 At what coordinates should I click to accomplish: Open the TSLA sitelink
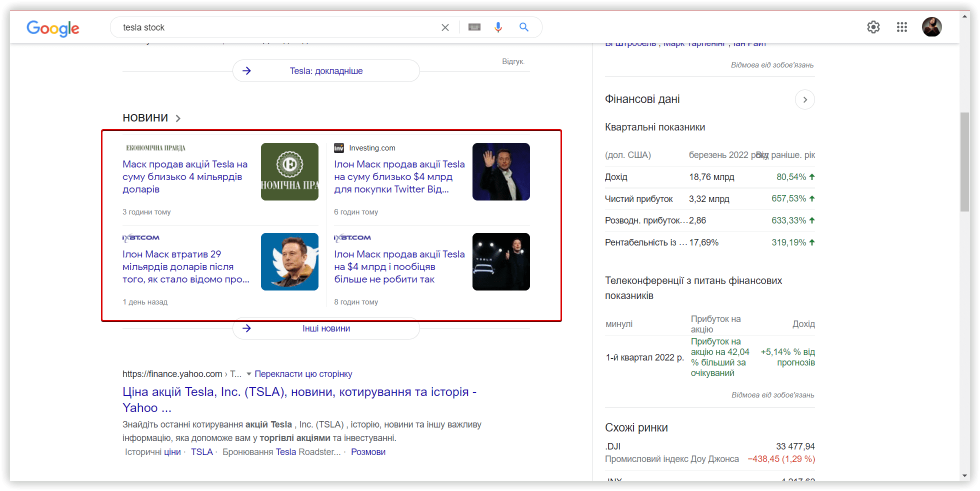coord(202,452)
